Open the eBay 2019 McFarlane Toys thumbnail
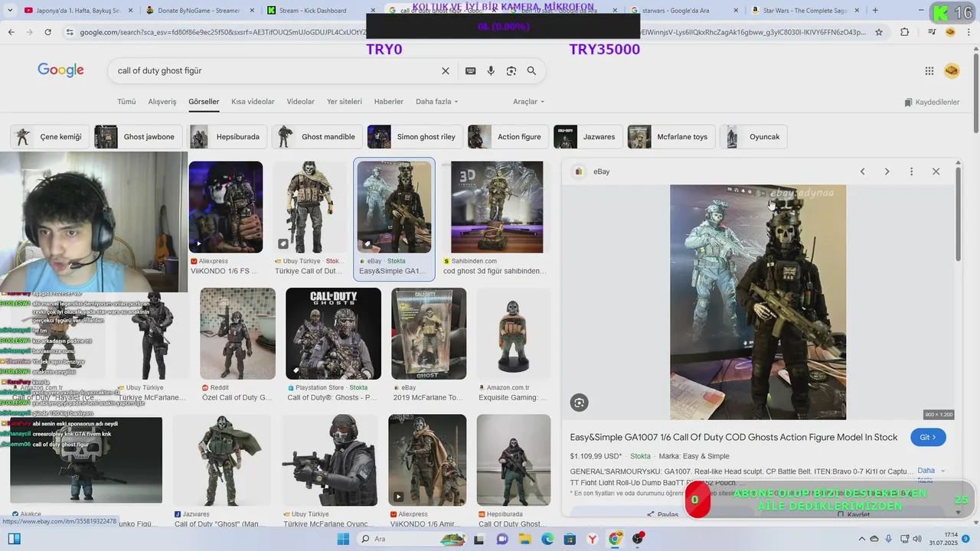Viewport: 980px width, 551px height. coord(429,334)
